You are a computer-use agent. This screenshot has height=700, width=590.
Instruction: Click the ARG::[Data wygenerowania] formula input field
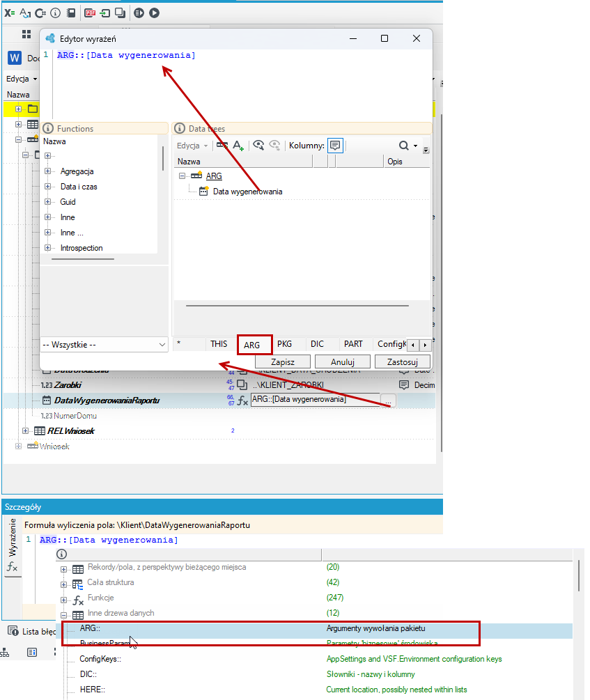click(316, 400)
